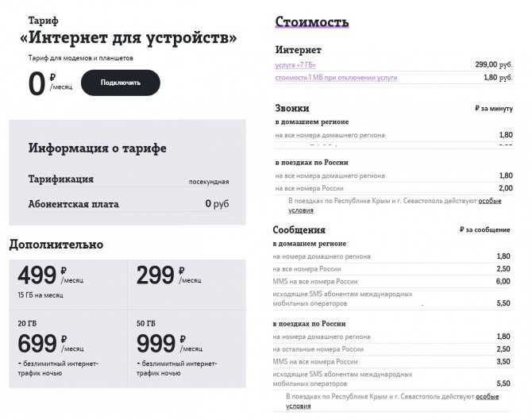This screenshot has height=420, width=532.
Task: Click the Интернет section heading
Action: click(298, 49)
